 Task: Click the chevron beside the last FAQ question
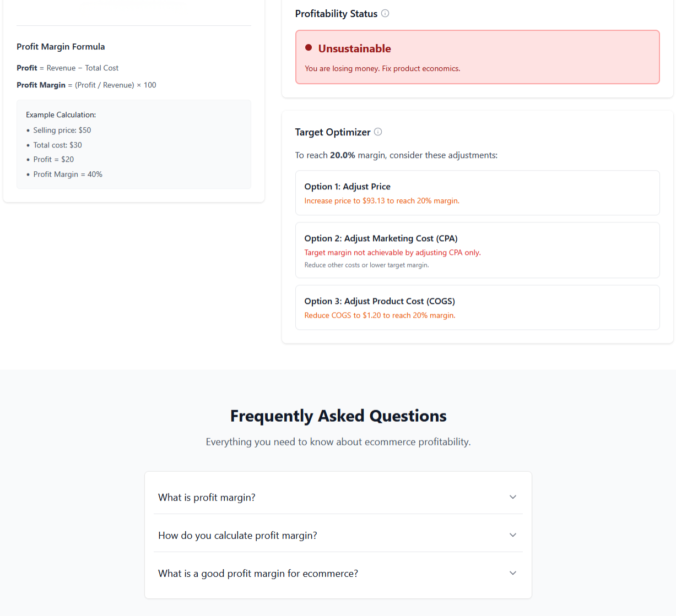pyautogui.click(x=513, y=573)
